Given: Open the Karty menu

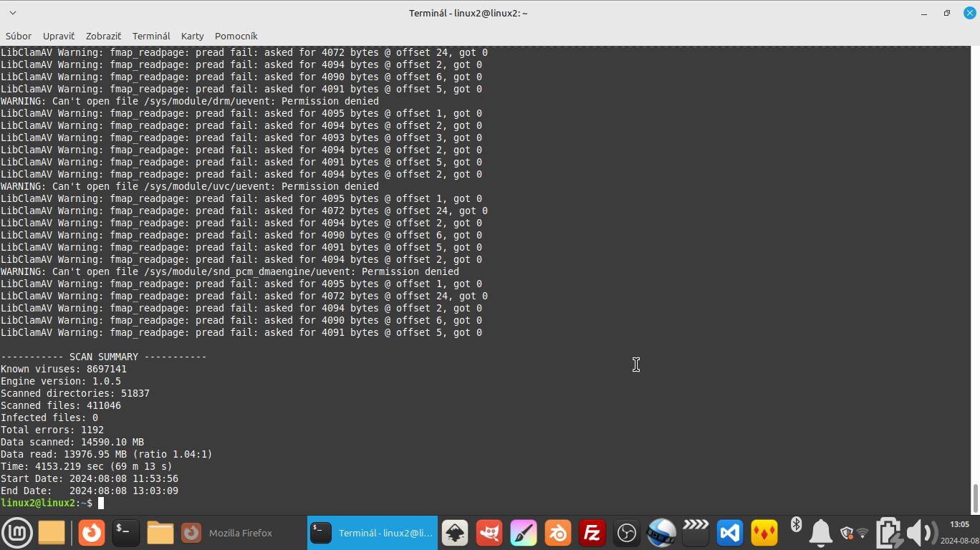Looking at the screenshot, I should pyautogui.click(x=192, y=36).
